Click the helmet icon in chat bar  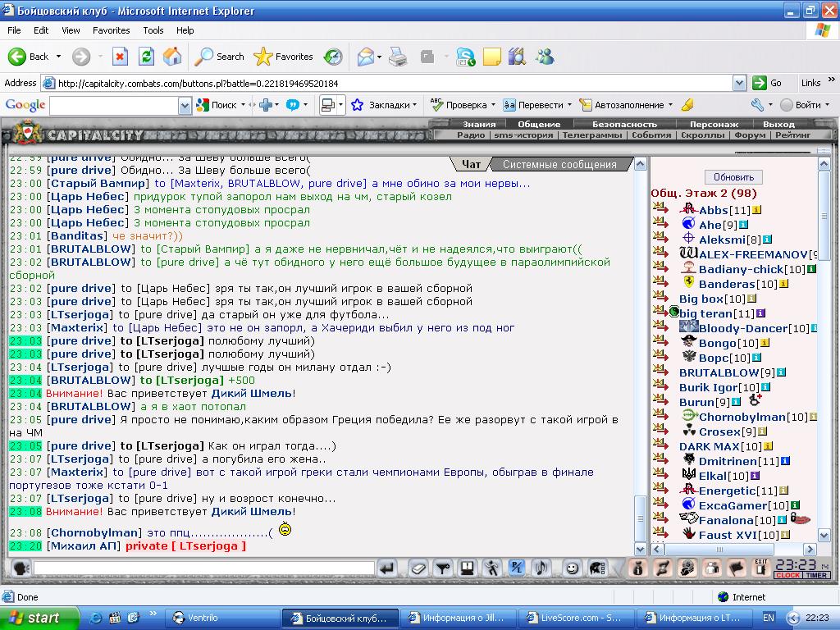[x=597, y=568]
